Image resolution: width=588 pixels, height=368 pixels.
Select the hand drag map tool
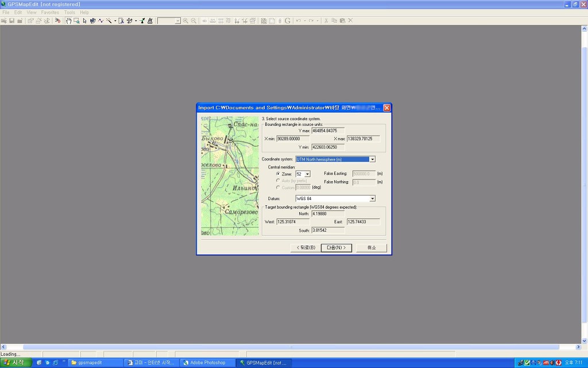coord(68,21)
